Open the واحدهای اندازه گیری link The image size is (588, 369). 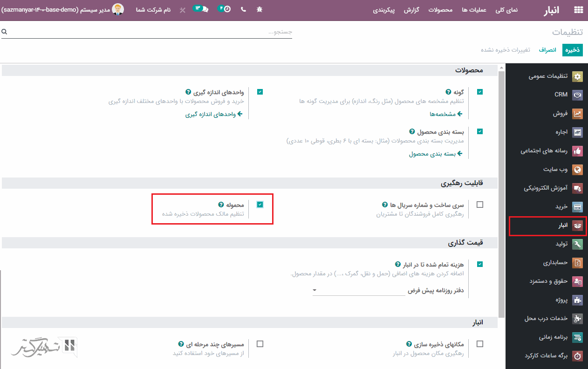tap(214, 114)
